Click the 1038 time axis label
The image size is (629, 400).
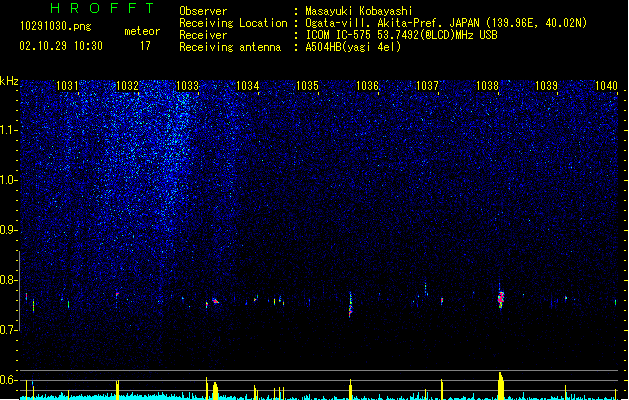tap(487, 85)
